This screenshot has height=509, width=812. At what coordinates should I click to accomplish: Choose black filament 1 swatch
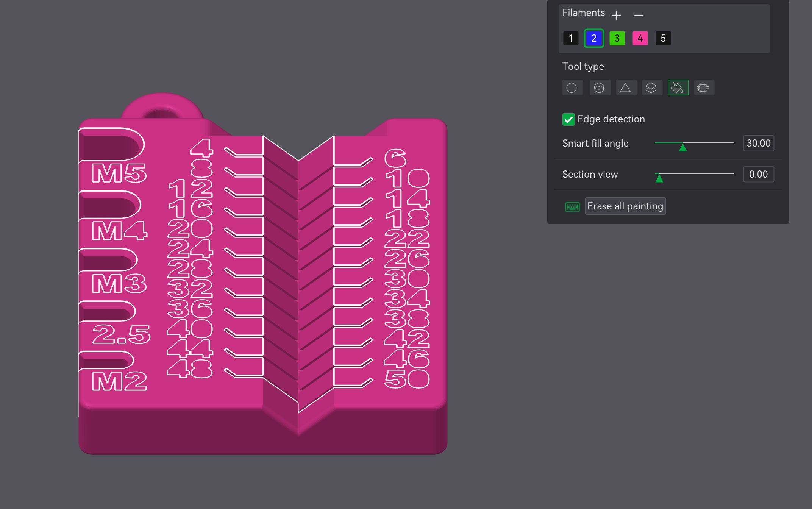pos(571,38)
